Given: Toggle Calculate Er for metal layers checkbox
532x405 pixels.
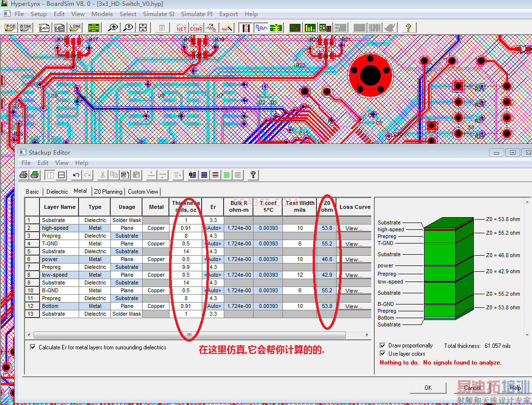Looking at the screenshot, I should click(33, 347).
